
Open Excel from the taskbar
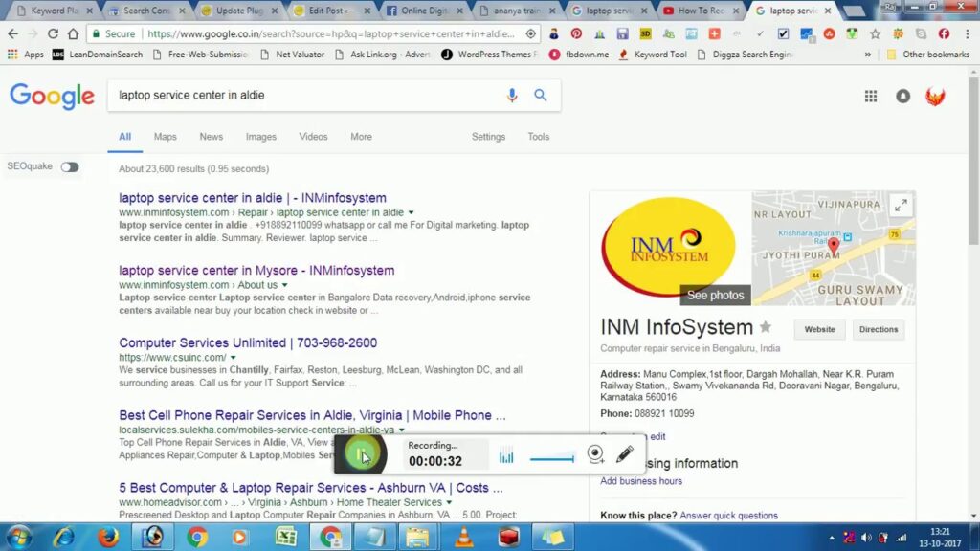pos(286,537)
